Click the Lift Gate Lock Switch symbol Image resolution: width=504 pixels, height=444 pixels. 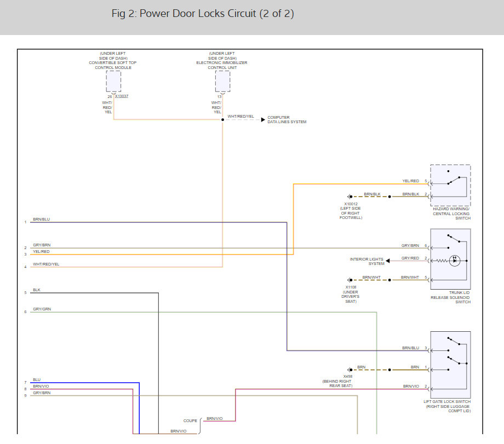(x=450, y=365)
